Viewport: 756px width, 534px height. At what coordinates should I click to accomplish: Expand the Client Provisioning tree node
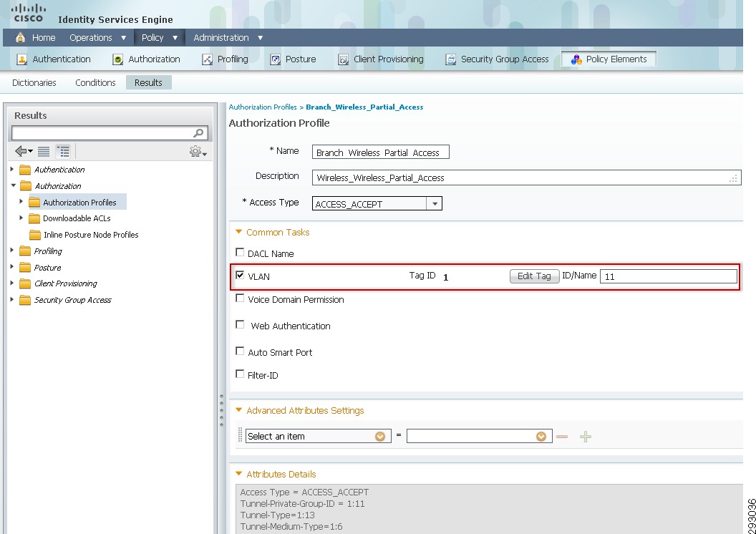tap(12, 283)
